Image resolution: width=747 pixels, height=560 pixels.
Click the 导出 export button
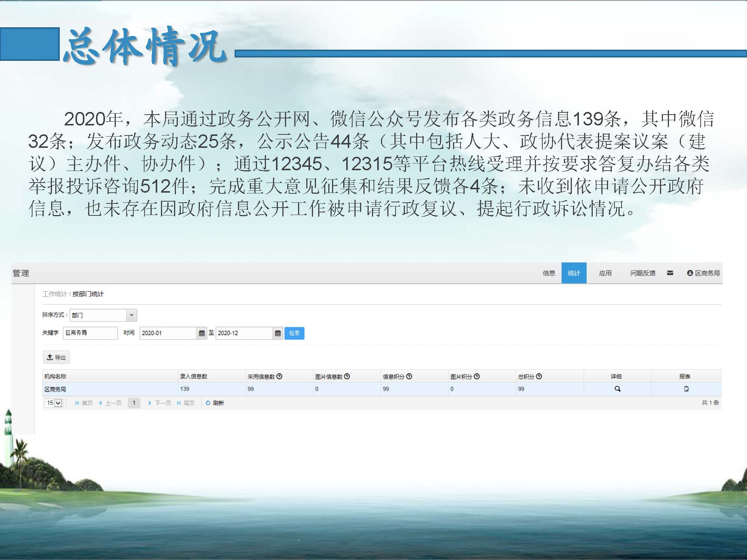click(x=56, y=357)
